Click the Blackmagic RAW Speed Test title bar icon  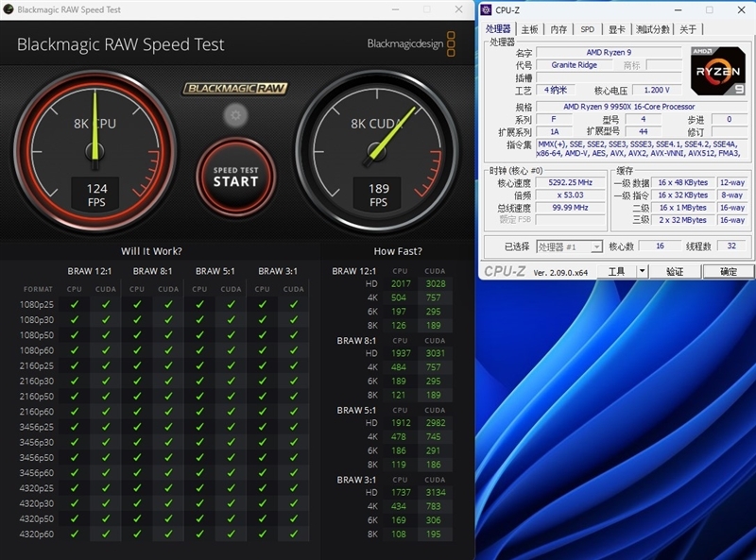click(x=9, y=9)
